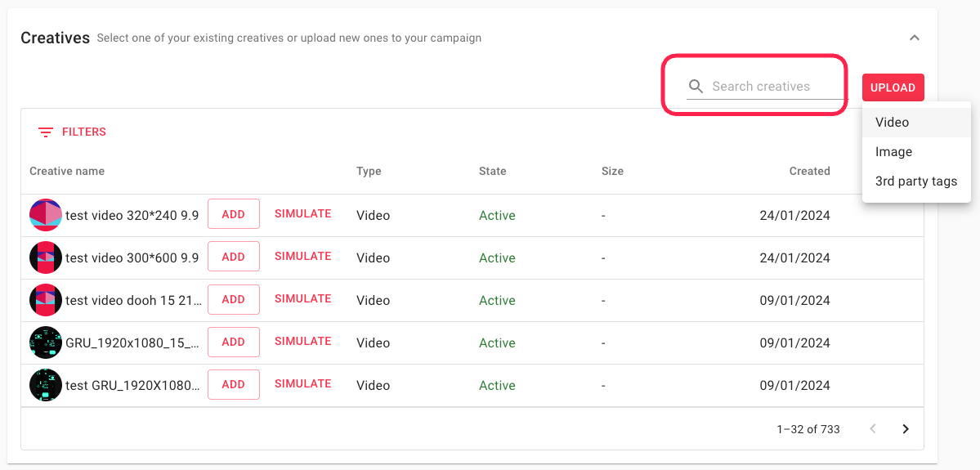Image resolution: width=980 pixels, height=470 pixels.
Task: Add the GRU_1920x1080_15 creative
Action: click(x=233, y=342)
